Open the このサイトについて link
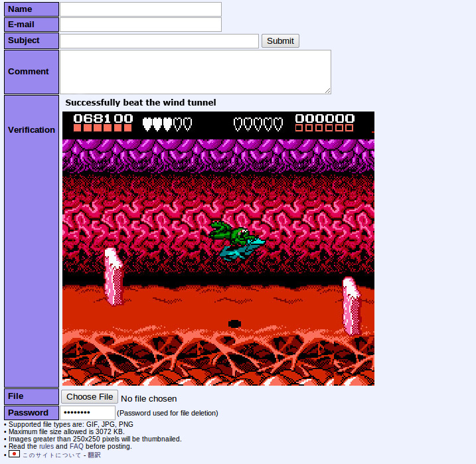Viewport: 476px width, 464px height. point(52,455)
